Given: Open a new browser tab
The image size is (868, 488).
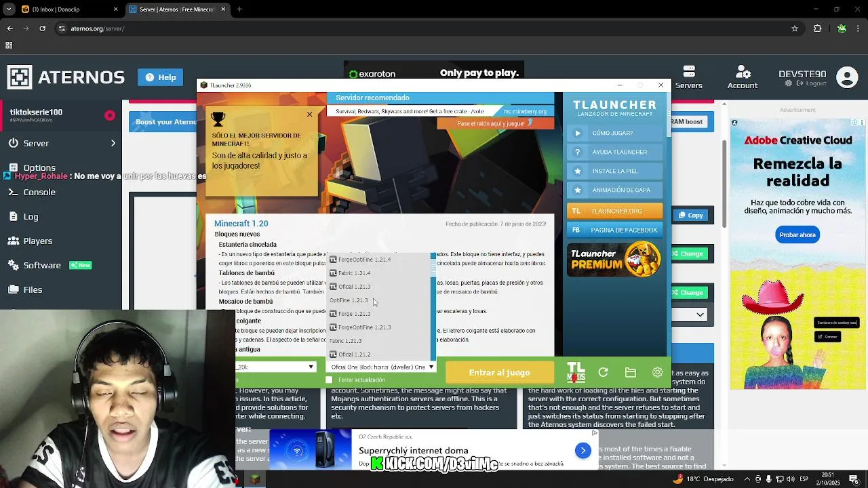Looking at the screenshot, I should (x=239, y=9).
